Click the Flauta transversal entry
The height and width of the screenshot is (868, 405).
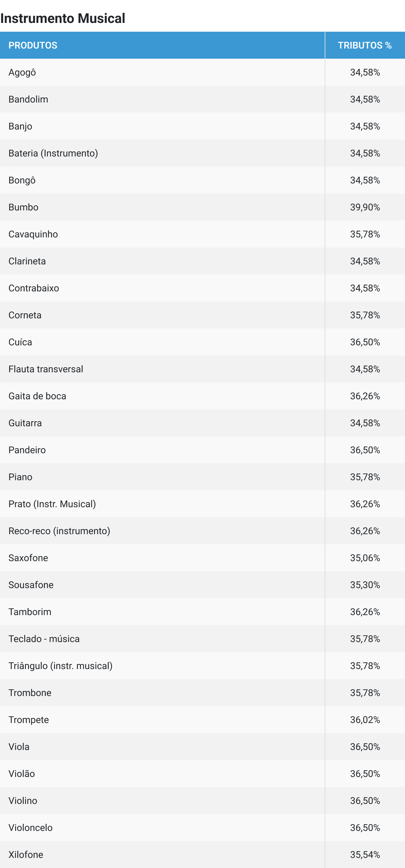click(46, 369)
